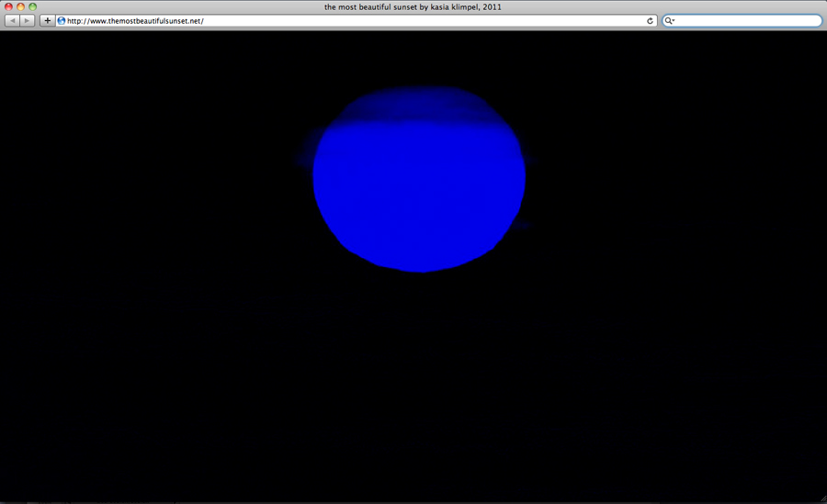Grab the window resize corner handle
This screenshot has height=504, width=827.
(x=822, y=498)
